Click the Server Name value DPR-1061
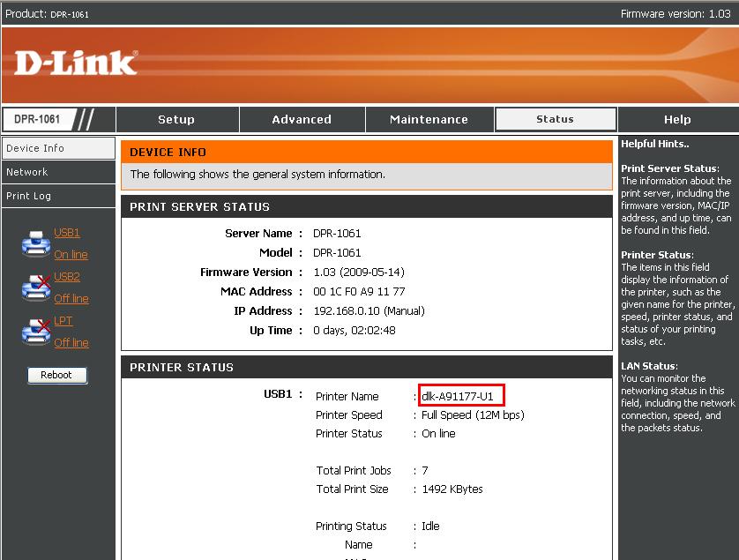739x560 pixels. 337,234
